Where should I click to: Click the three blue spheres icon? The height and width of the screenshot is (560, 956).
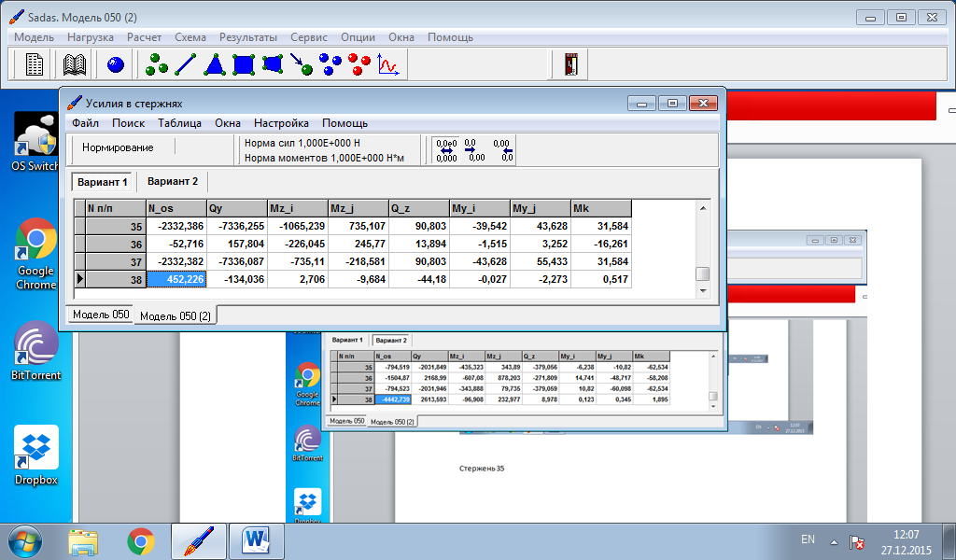point(330,64)
